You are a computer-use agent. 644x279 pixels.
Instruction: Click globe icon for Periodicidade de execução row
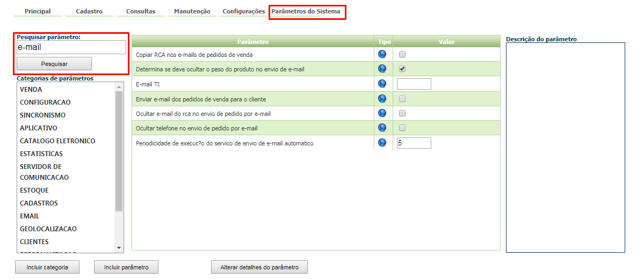[382, 143]
